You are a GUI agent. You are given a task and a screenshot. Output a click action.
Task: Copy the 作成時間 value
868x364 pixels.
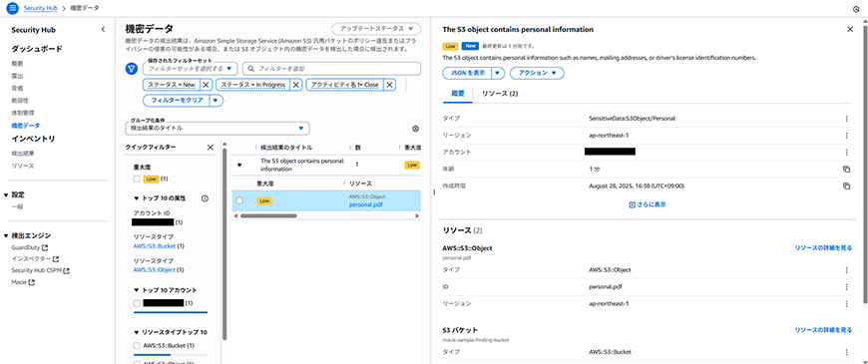click(846, 185)
